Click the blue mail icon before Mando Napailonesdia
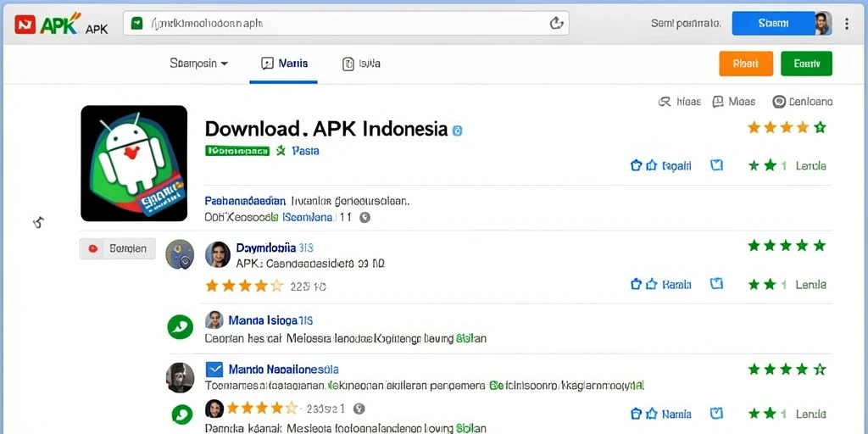Image resolution: width=868 pixels, height=434 pixels. [x=214, y=369]
